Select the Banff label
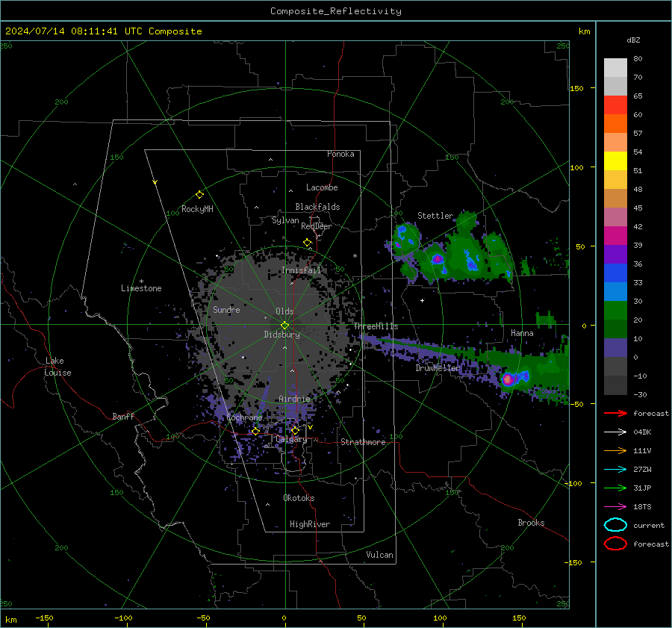 point(123,417)
